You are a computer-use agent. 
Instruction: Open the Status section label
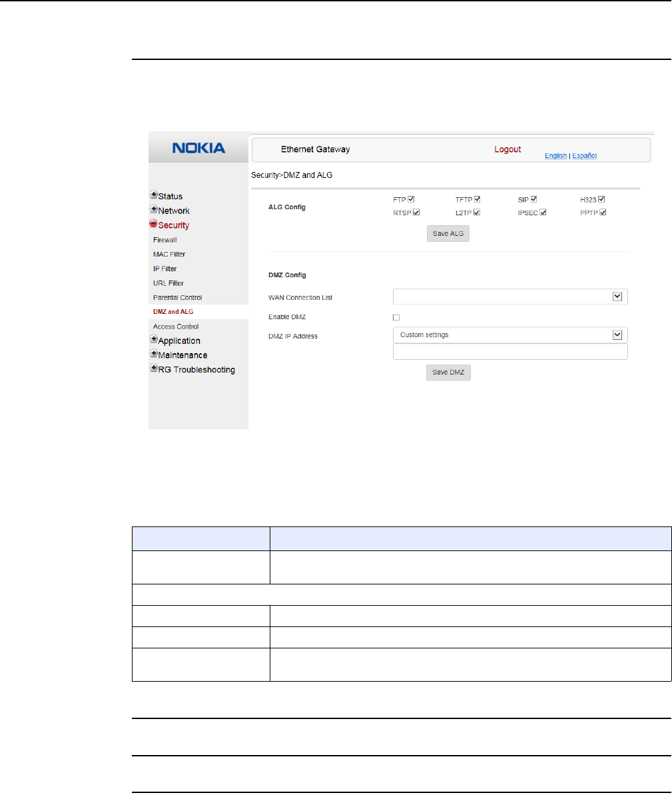tap(170, 196)
